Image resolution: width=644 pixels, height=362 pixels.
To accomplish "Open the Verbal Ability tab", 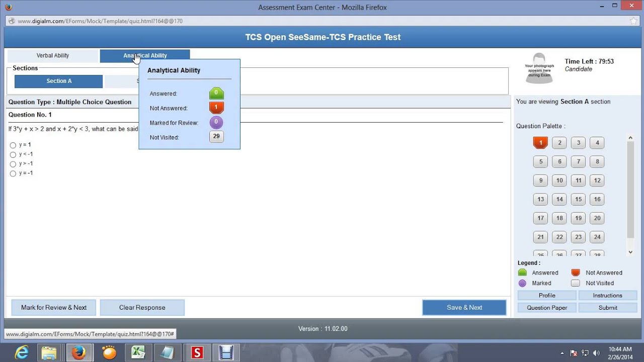I will (x=53, y=56).
